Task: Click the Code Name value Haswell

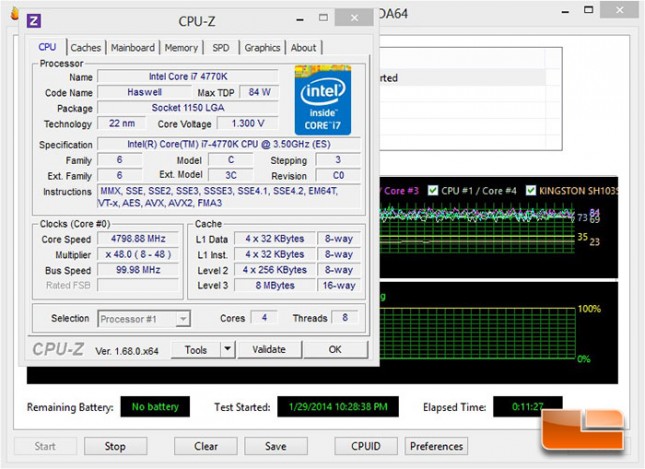Action: tap(144, 92)
